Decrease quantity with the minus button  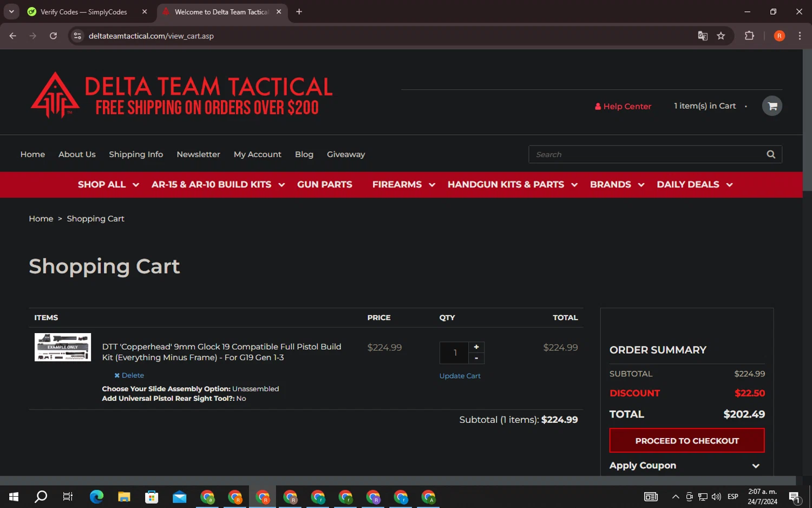(476, 358)
